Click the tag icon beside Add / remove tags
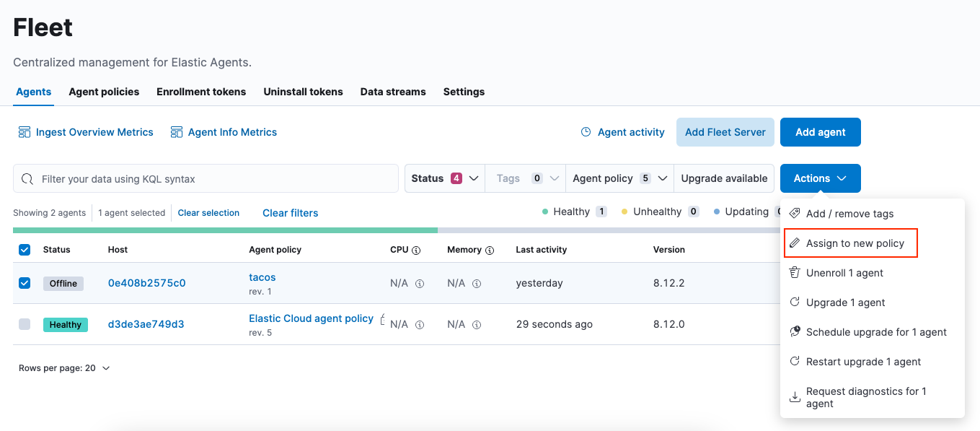The width and height of the screenshot is (980, 431). [795, 213]
